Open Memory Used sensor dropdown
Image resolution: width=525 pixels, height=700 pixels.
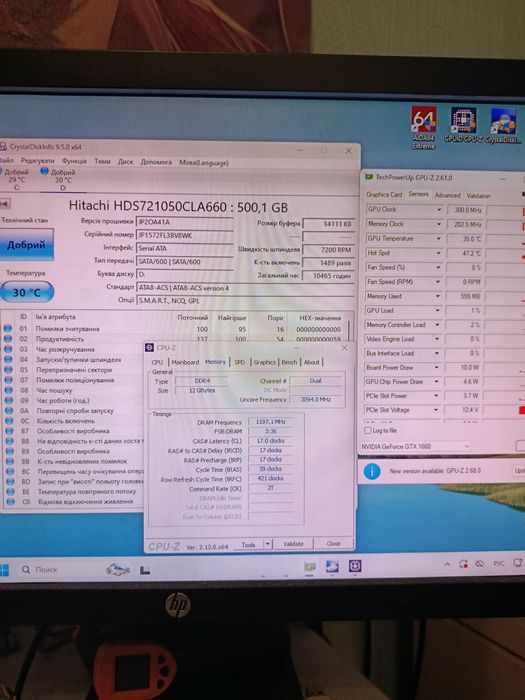pyautogui.click(x=439, y=296)
